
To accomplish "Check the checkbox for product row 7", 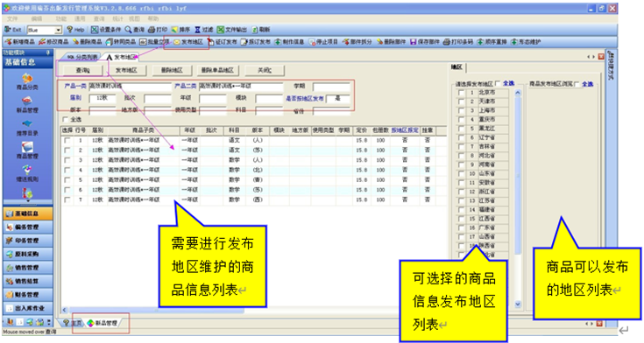I will 67,199.
